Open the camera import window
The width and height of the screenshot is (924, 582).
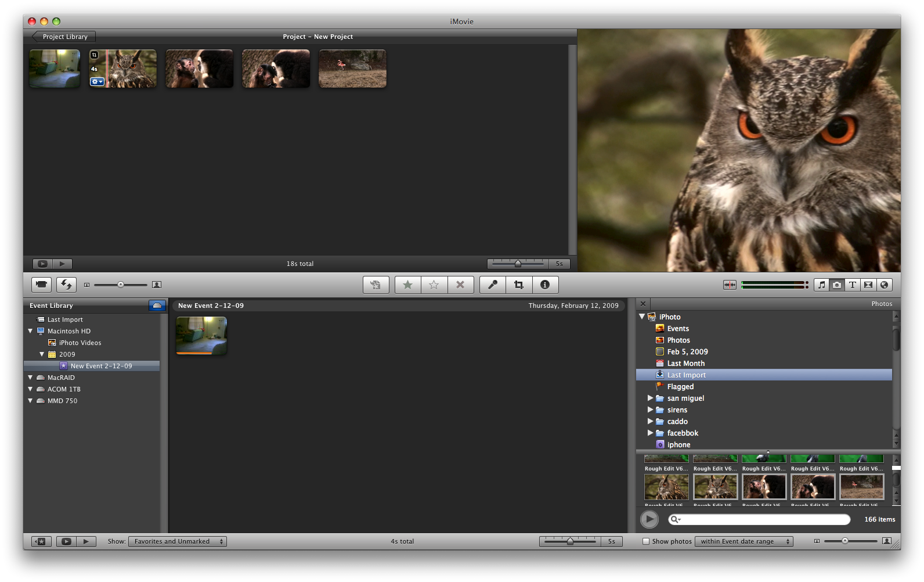[41, 285]
